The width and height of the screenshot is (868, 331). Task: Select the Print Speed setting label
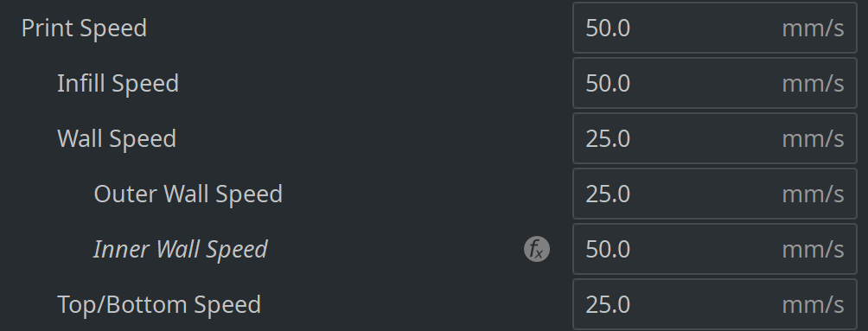point(84,29)
